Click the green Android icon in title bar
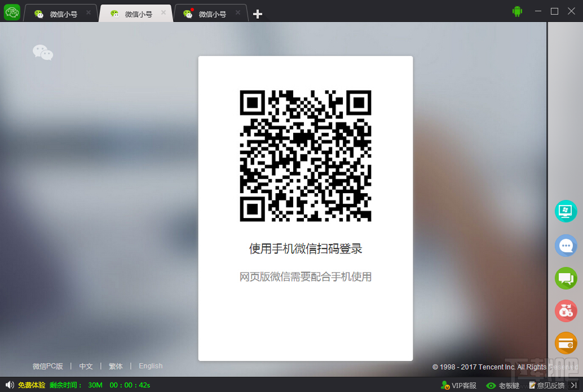The height and width of the screenshot is (392, 583). click(x=517, y=11)
